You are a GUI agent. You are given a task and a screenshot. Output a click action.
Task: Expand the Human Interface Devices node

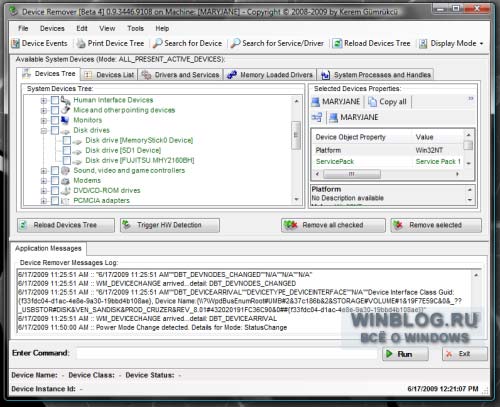point(44,100)
